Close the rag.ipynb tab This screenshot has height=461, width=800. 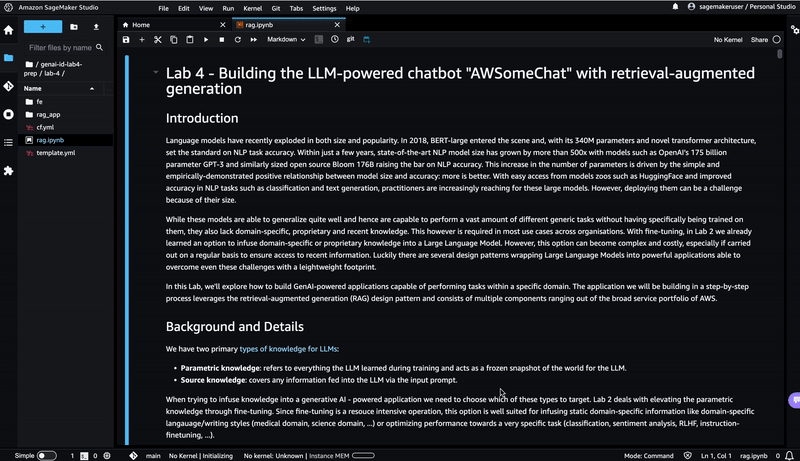coord(337,24)
